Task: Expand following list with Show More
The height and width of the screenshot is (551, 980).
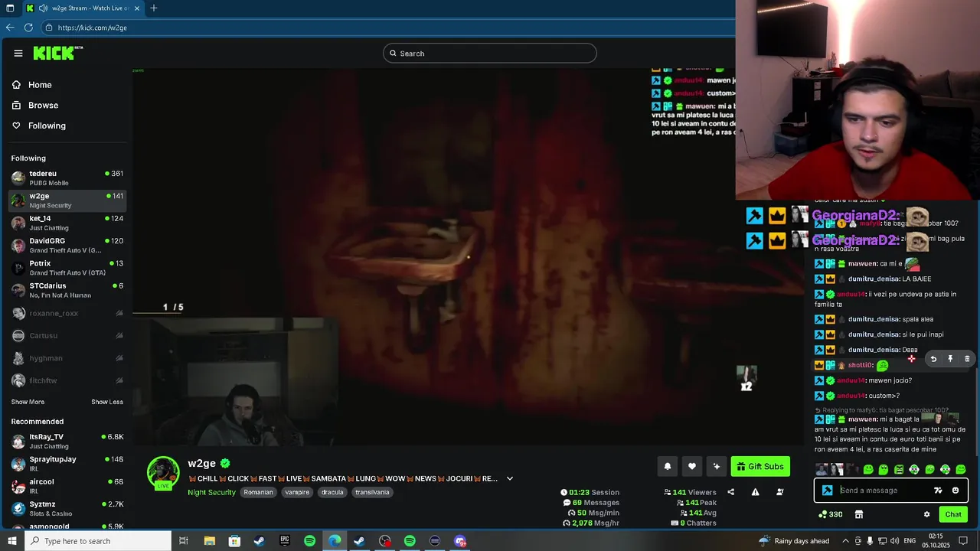Action: pyautogui.click(x=28, y=402)
